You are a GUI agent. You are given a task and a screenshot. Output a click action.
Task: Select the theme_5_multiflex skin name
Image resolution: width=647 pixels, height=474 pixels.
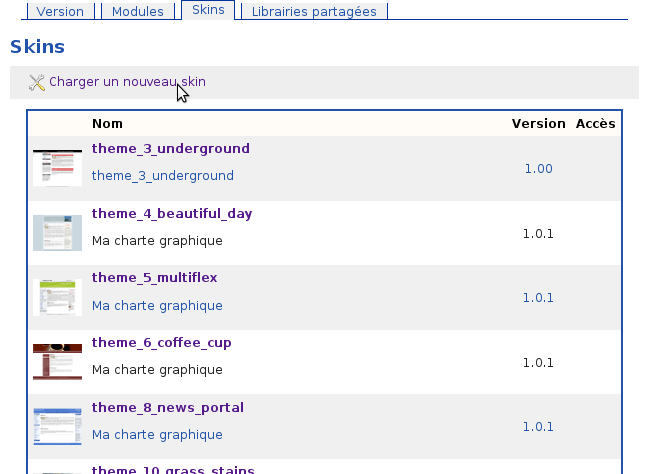pos(154,278)
